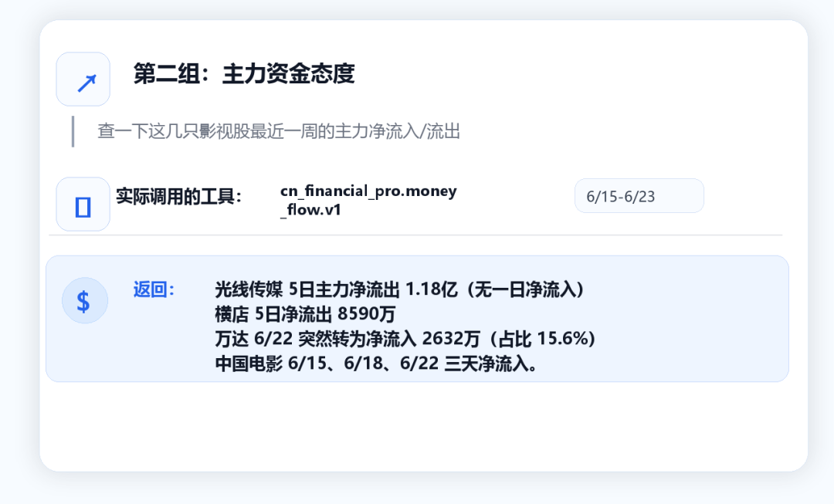
Task: Click the blue upward trend arrow icon
Action: click(86, 83)
